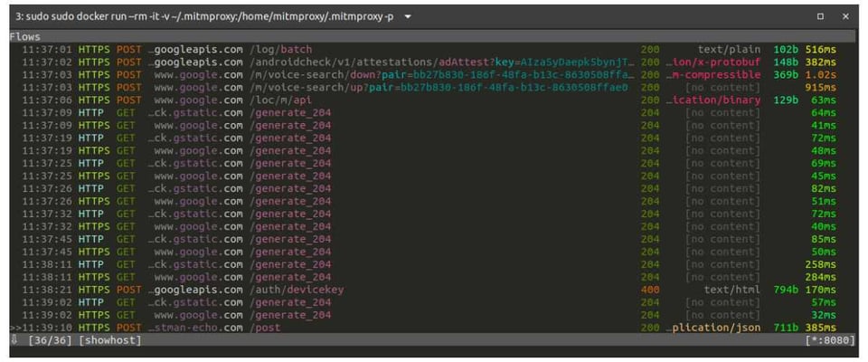Viewport: 868px width, 362px height.
Task: Click the 11:38:21 timestamp
Action: coord(47,290)
